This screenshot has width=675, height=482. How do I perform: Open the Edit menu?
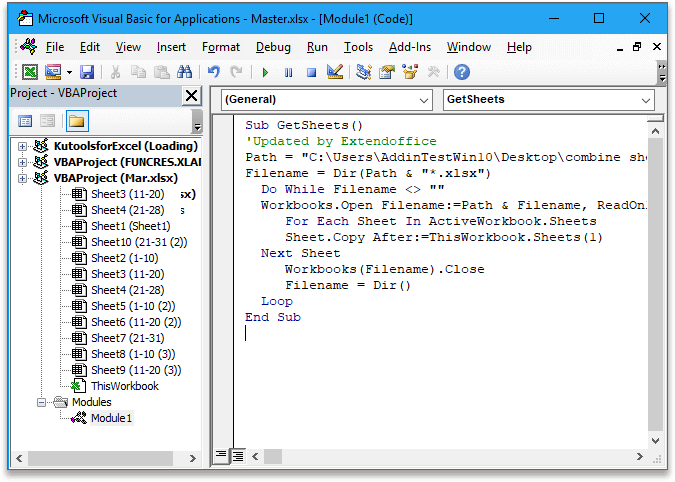point(90,47)
